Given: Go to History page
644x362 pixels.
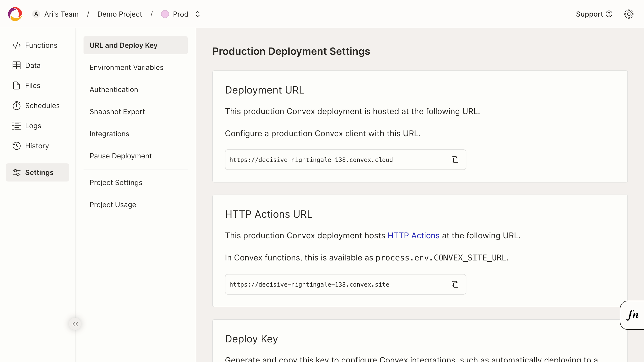Looking at the screenshot, I should [x=37, y=146].
